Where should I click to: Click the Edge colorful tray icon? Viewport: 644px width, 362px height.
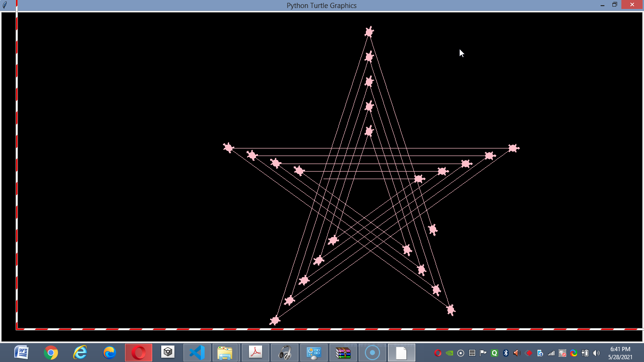[574, 353]
